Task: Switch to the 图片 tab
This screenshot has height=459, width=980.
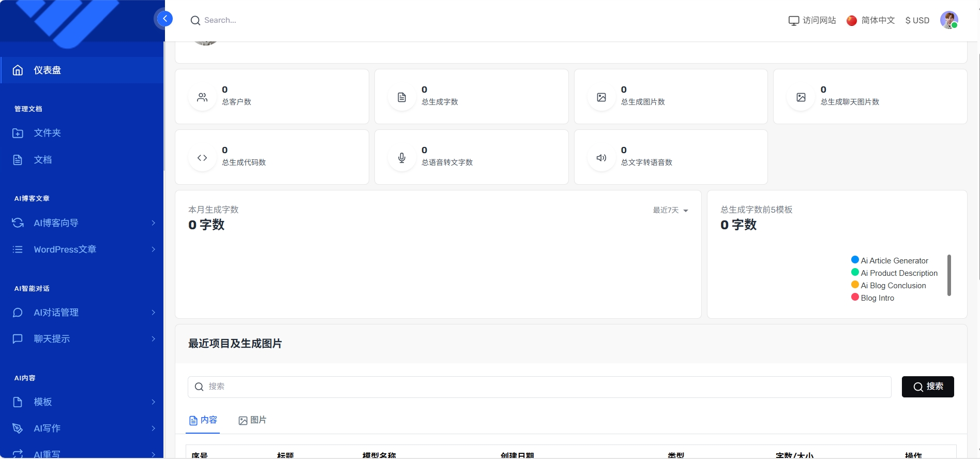Action: point(252,420)
